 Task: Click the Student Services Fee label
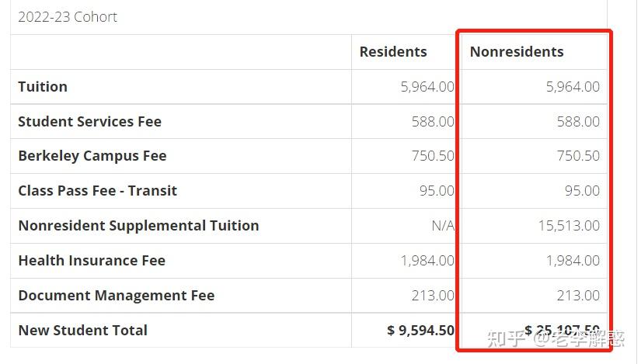pos(89,122)
